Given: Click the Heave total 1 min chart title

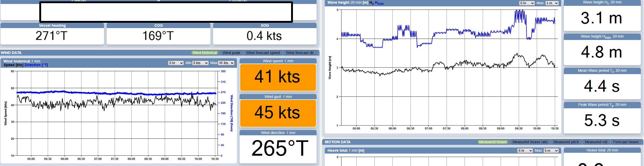Looking at the screenshot, I should [x=346, y=150].
